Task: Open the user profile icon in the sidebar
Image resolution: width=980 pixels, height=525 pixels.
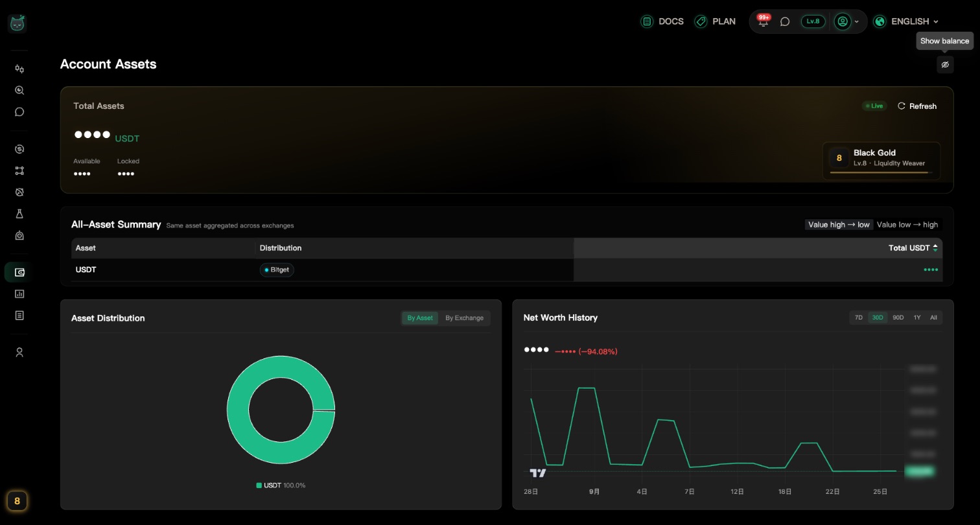Action: point(19,352)
